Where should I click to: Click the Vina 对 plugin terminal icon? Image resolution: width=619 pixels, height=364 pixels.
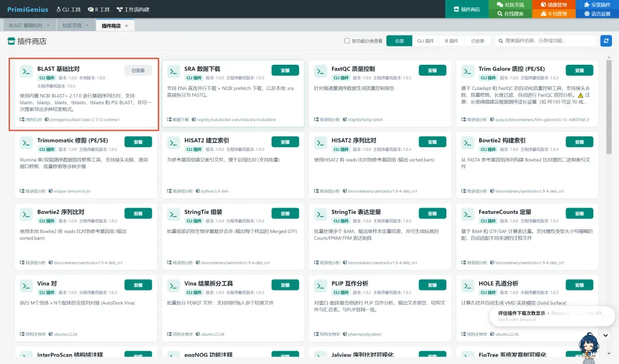click(26, 286)
